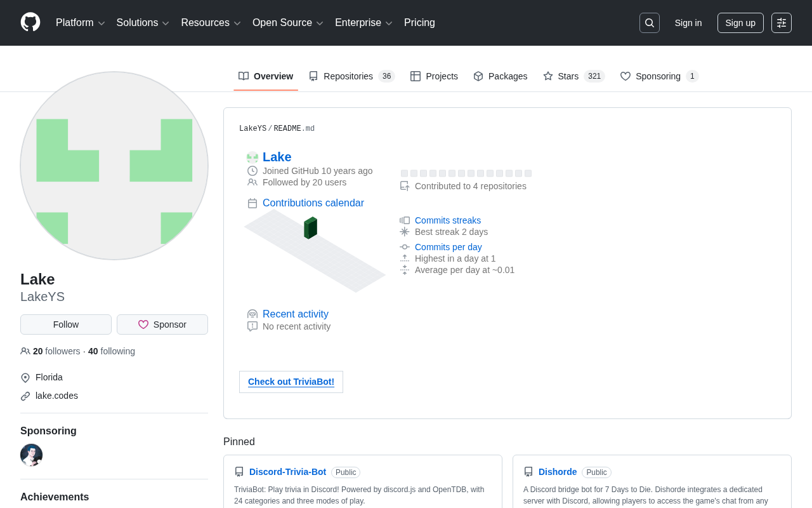The width and height of the screenshot is (812, 508).
Task: Click the link icon beside lake.codes
Action: tap(25, 396)
